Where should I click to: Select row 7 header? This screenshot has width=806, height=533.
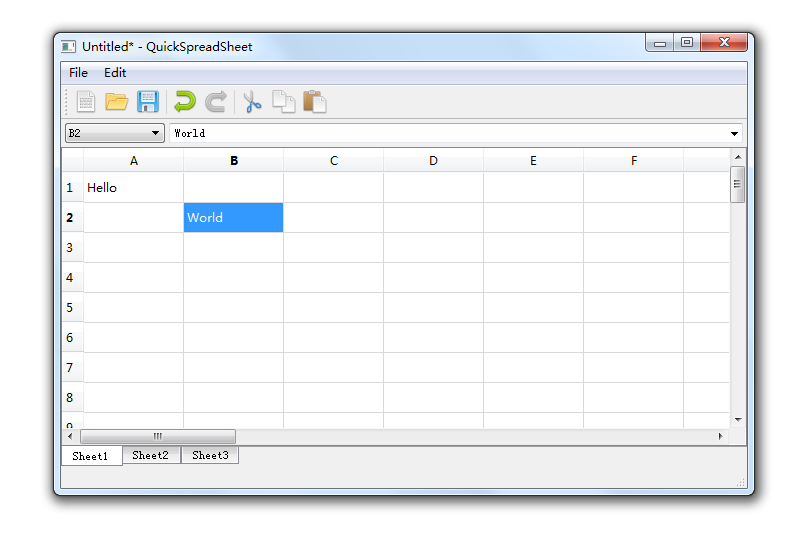(72, 367)
